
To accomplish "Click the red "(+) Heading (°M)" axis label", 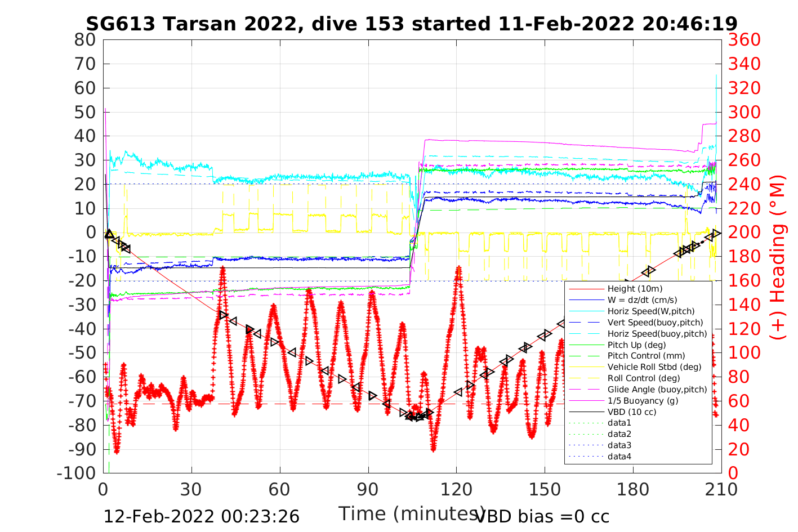I will pos(778,257).
